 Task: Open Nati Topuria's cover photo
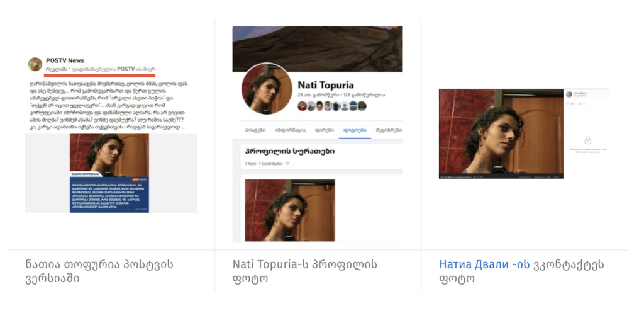pos(317,48)
